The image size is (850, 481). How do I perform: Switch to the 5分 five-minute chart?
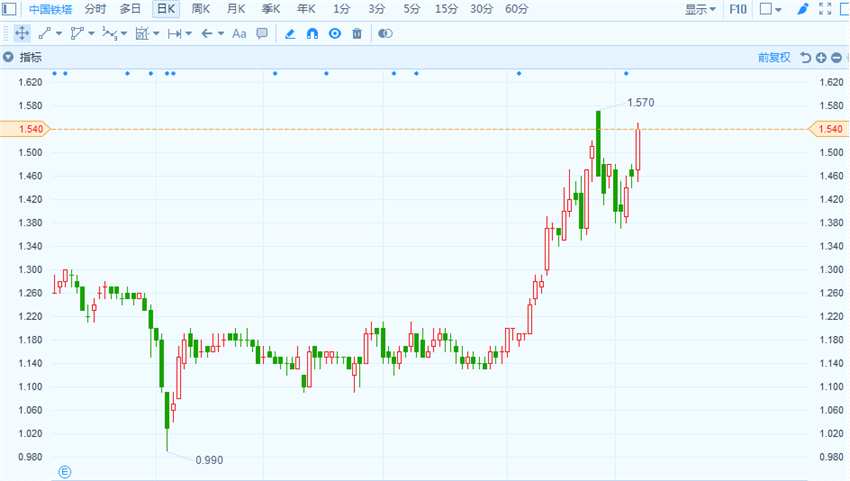[411, 9]
